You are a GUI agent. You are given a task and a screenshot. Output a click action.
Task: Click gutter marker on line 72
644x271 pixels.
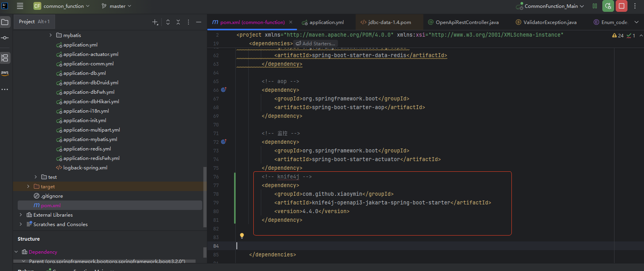pos(223,141)
